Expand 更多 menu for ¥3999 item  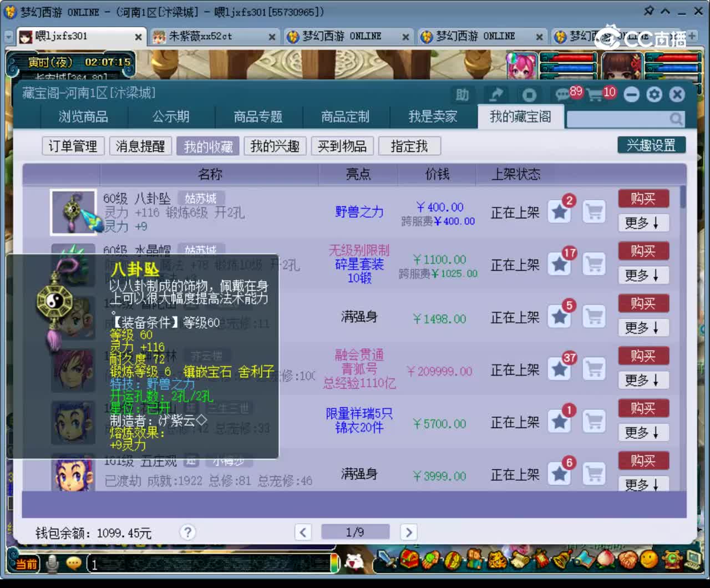pyautogui.click(x=643, y=484)
